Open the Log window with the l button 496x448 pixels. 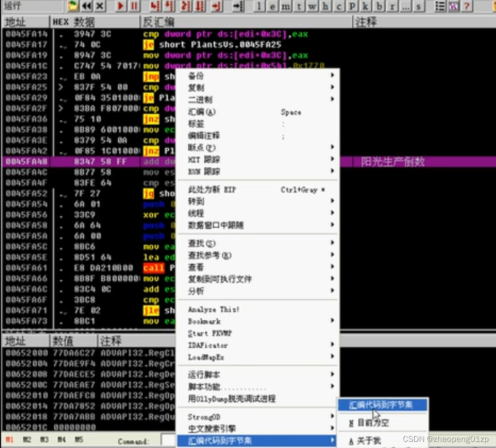[259, 6]
